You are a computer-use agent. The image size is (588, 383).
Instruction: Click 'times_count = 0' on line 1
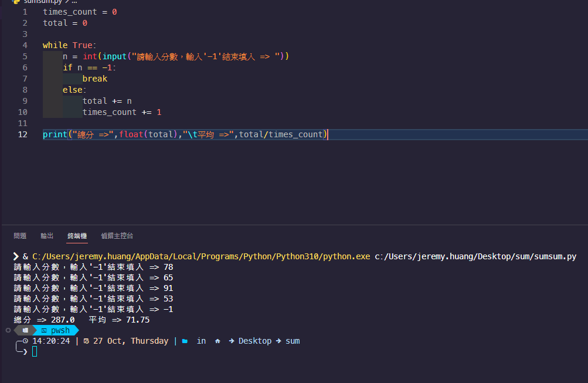click(80, 12)
